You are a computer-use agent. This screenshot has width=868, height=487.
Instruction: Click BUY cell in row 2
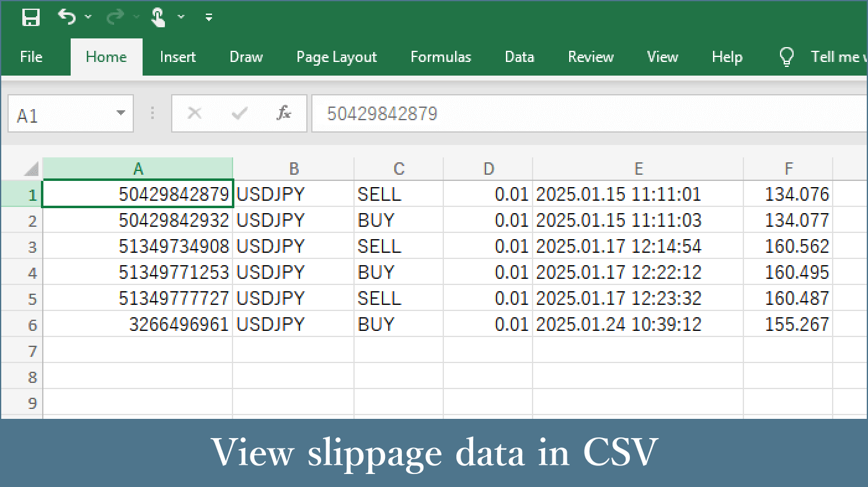pos(399,220)
